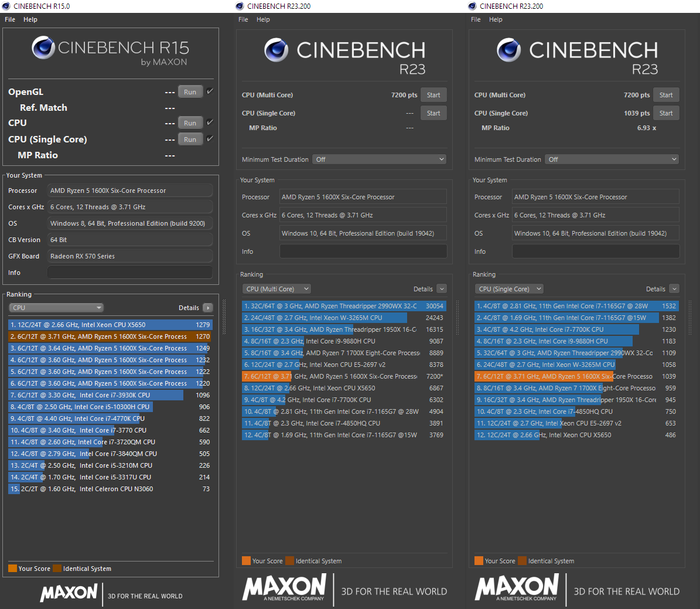The image size is (700, 609).
Task: Click the Info field in right R23 window
Action: (x=596, y=251)
